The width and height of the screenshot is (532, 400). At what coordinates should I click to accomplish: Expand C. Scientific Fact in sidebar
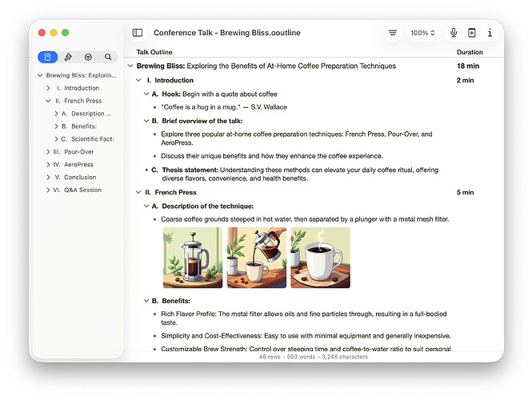pos(56,139)
